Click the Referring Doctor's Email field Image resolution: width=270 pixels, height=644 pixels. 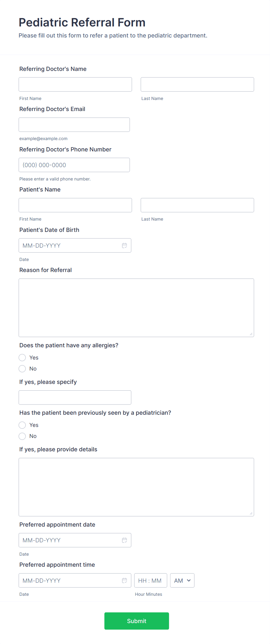[74, 124]
